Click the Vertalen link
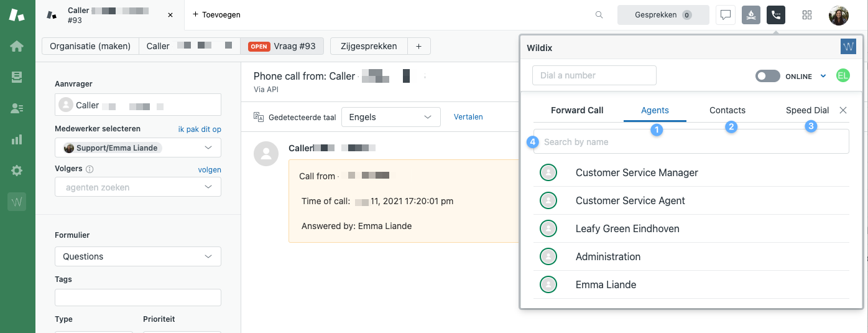868x333 pixels. [x=468, y=117]
